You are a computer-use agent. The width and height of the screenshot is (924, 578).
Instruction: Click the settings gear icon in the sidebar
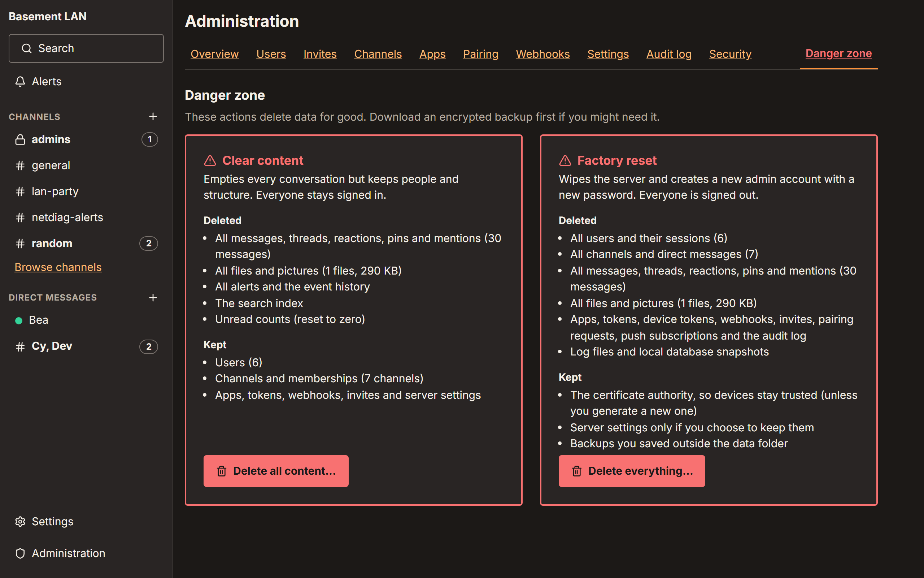click(x=20, y=521)
